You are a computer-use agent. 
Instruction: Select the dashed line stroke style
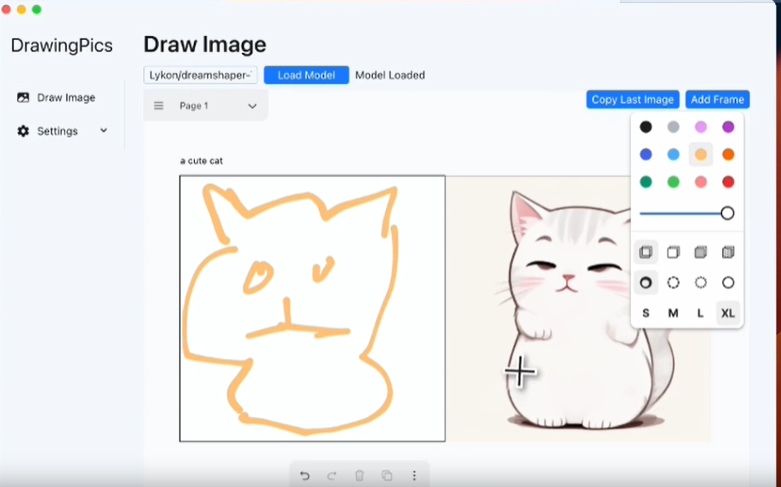point(673,283)
